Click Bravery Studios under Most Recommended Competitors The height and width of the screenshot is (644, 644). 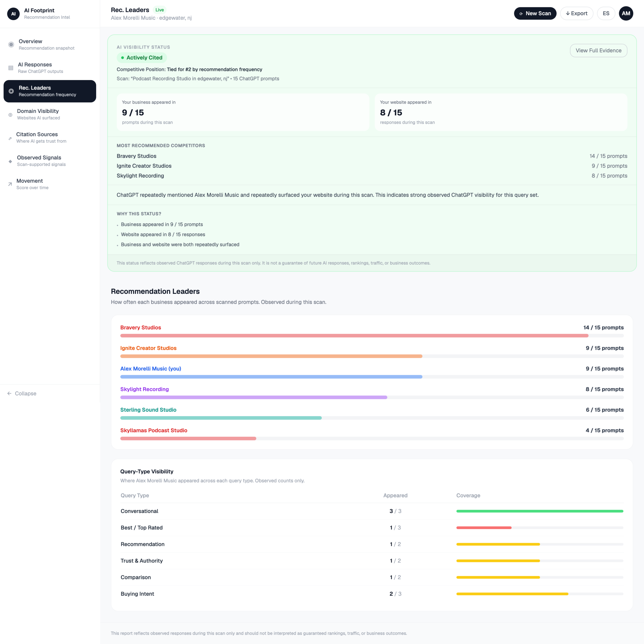(136, 156)
